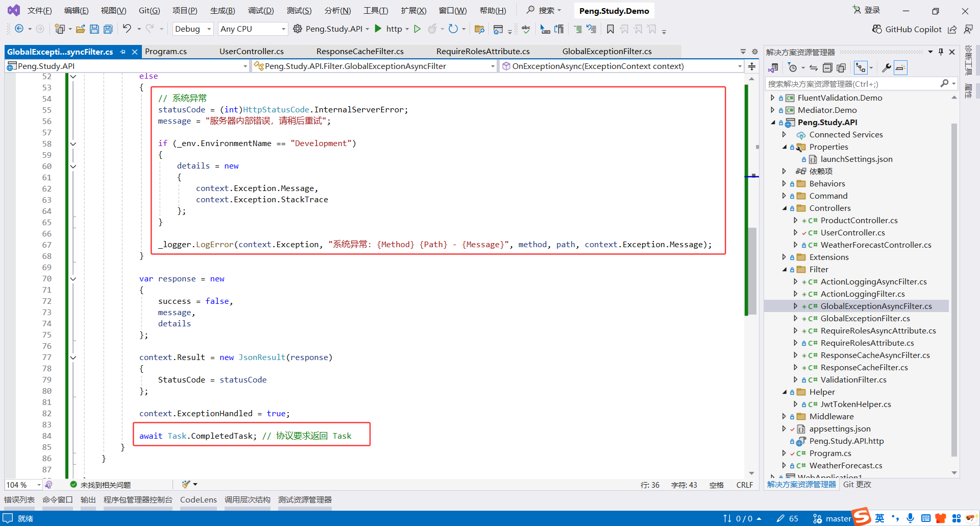Click the feedback person icon at top right
This screenshot has height=526, width=980.
pos(968,30)
